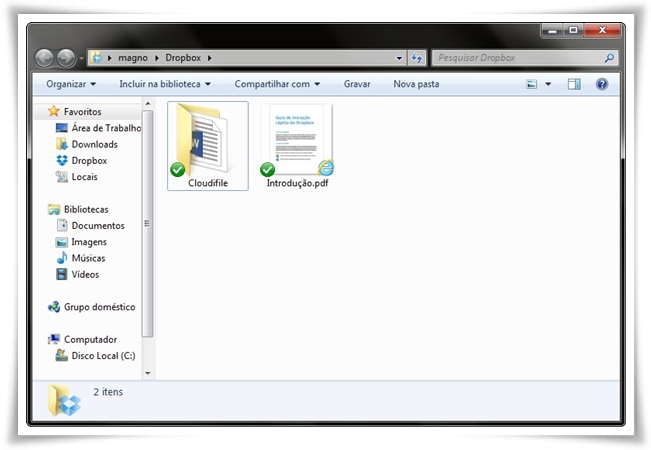This screenshot has width=651, height=450.
Task: Open the view options dropdown arrow
Action: (548, 84)
